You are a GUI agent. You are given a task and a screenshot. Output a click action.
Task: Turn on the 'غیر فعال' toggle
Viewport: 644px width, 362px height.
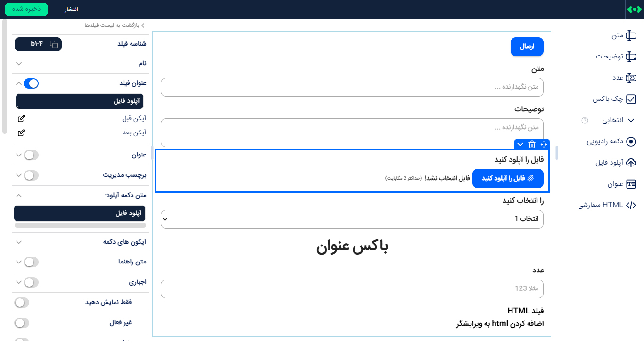click(x=22, y=323)
